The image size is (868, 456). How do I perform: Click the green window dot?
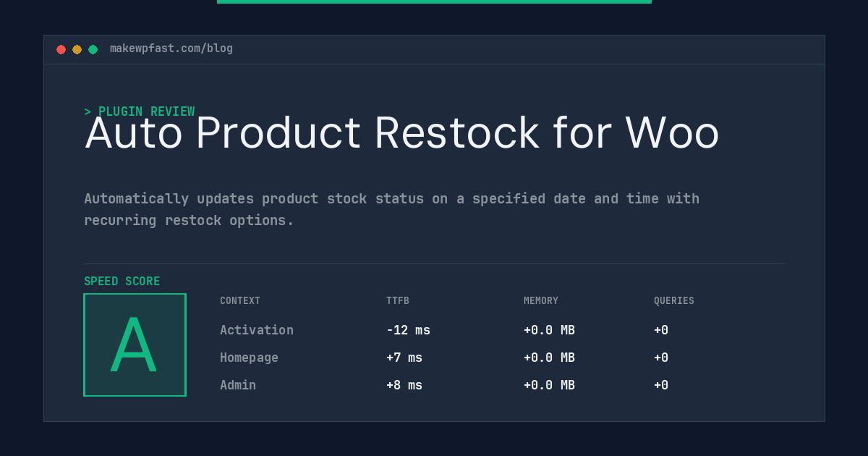(x=93, y=49)
